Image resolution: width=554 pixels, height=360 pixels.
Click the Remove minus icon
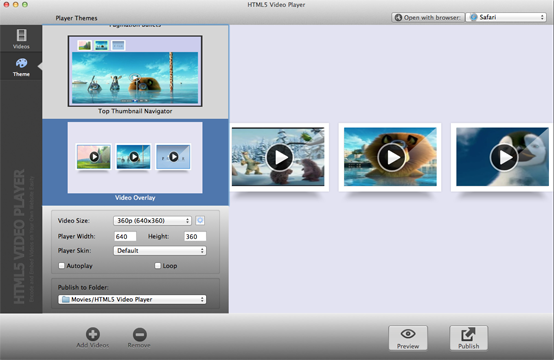click(x=140, y=334)
